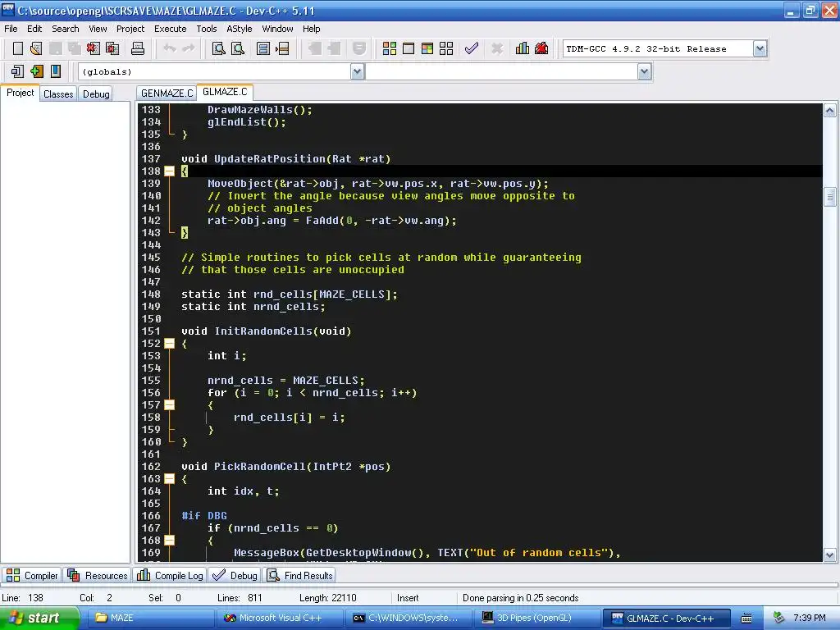Click the Profile analysis bar-chart icon

tap(523, 48)
